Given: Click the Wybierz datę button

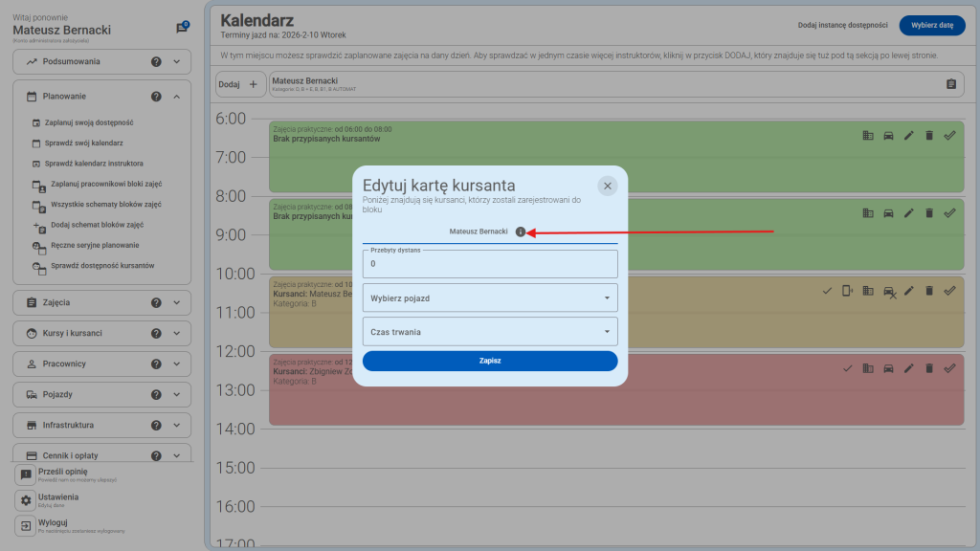Looking at the screenshot, I should (933, 26).
